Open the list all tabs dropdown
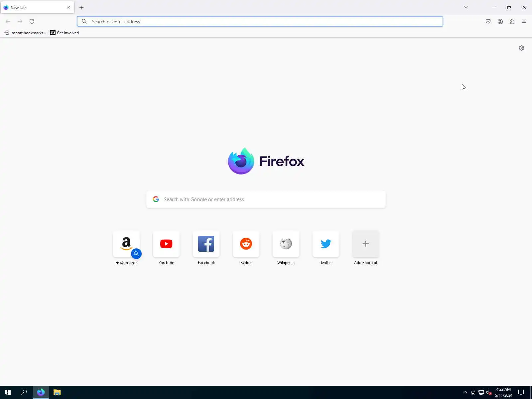Screen dimensions: 532x399 (466, 7)
